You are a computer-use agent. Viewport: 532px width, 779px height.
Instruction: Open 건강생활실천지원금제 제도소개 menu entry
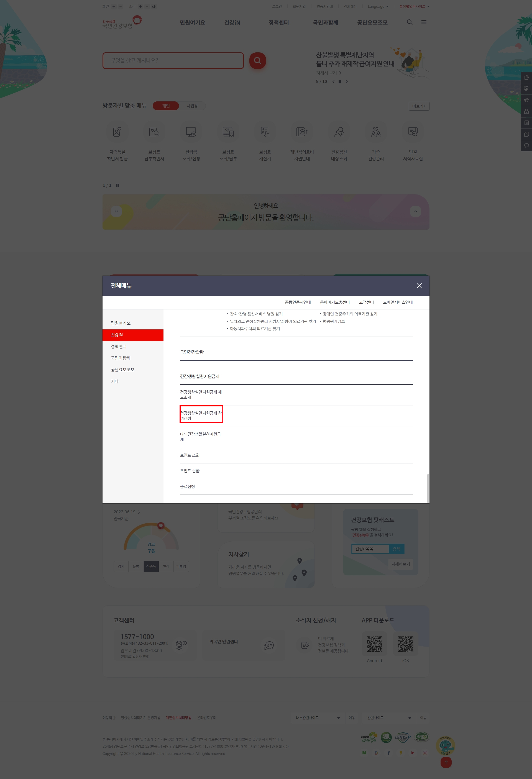(201, 394)
